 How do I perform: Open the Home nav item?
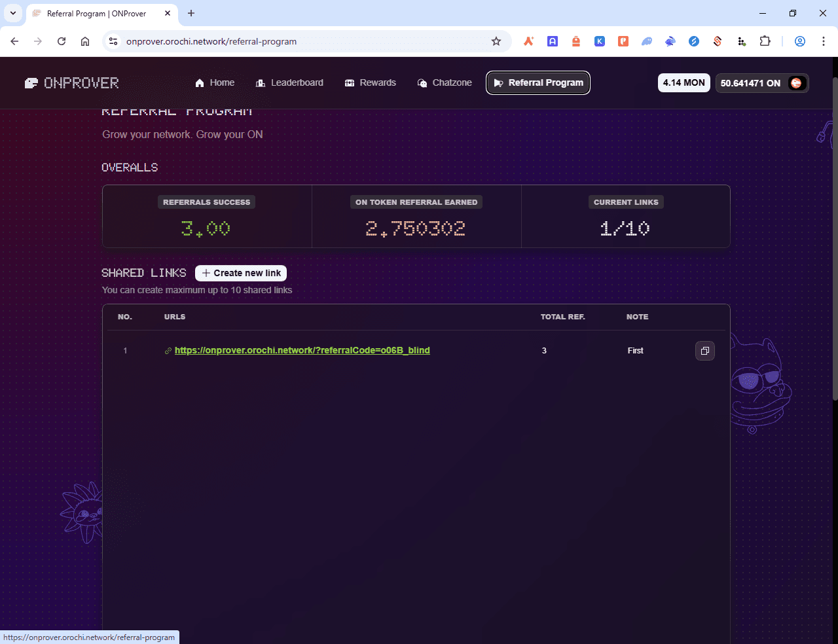pyautogui.click(x=215, y=82)
